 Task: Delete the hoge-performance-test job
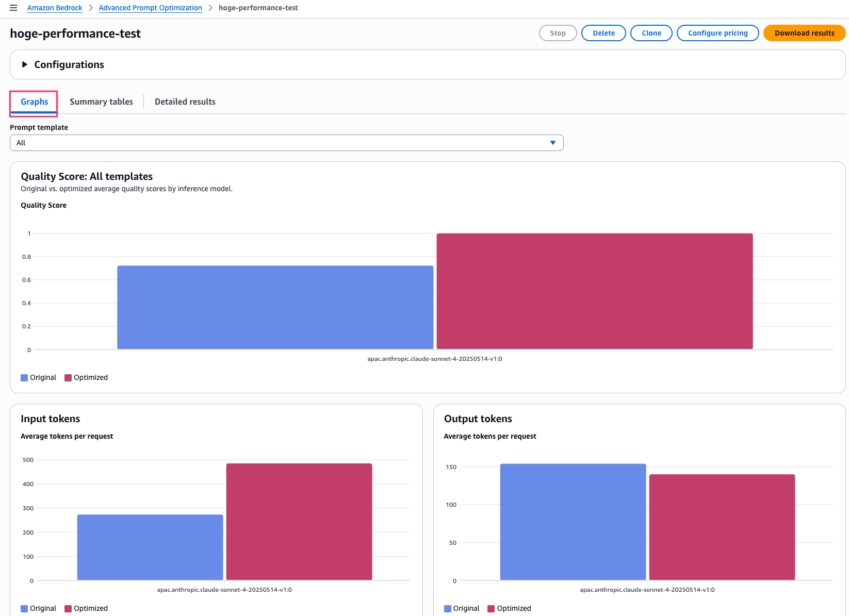pyautogui.click(x=604, y=33)
